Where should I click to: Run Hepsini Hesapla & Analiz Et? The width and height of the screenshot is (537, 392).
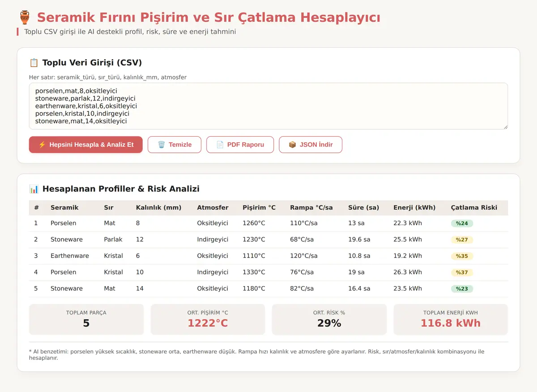pyautogui.click(x=86, y=145)
